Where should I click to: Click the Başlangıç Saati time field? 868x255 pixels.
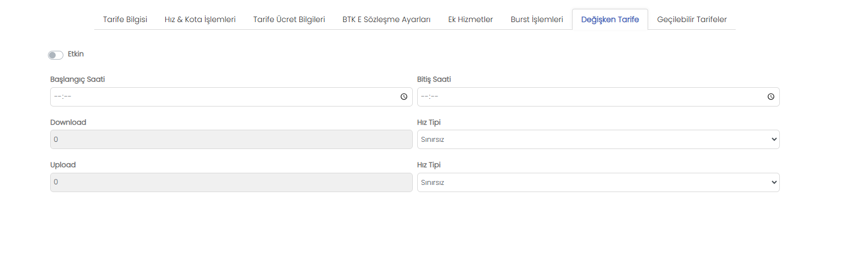[x=231, y=97]
